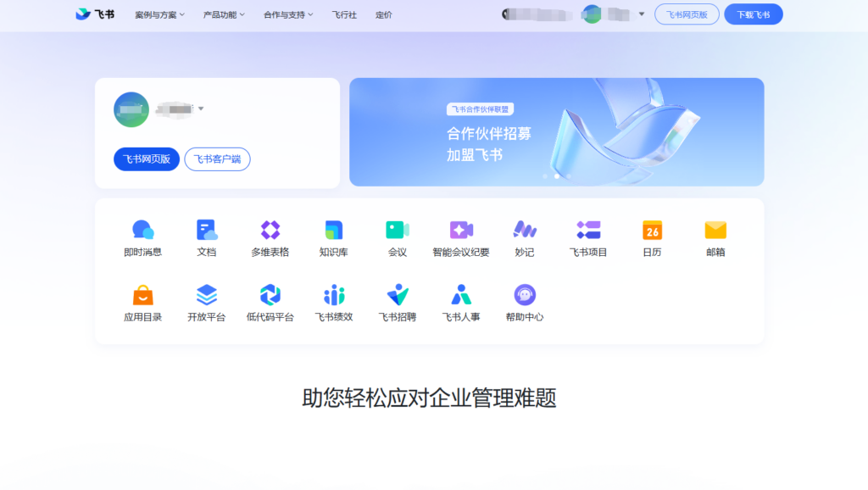
Task: Go to 飞行社 in navigation
Action: point(344,15)
